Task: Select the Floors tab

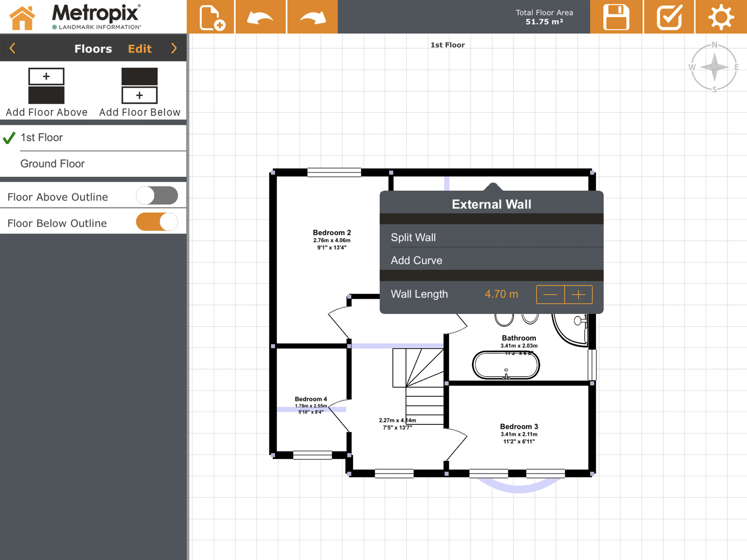Action: [93, 48]
